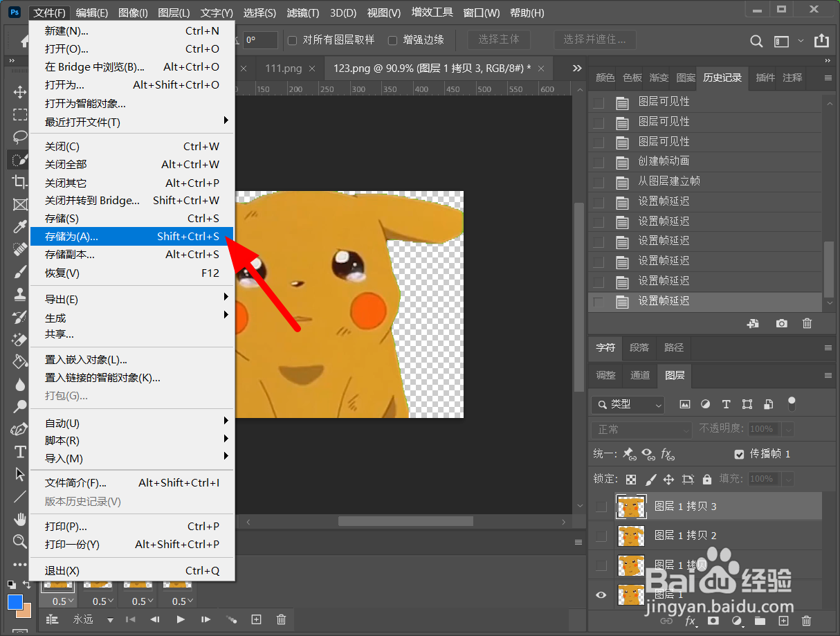The width and height of the screenshot is (840, 636).
Task: Select the Blur tool
Action: (x=19, y=385)
